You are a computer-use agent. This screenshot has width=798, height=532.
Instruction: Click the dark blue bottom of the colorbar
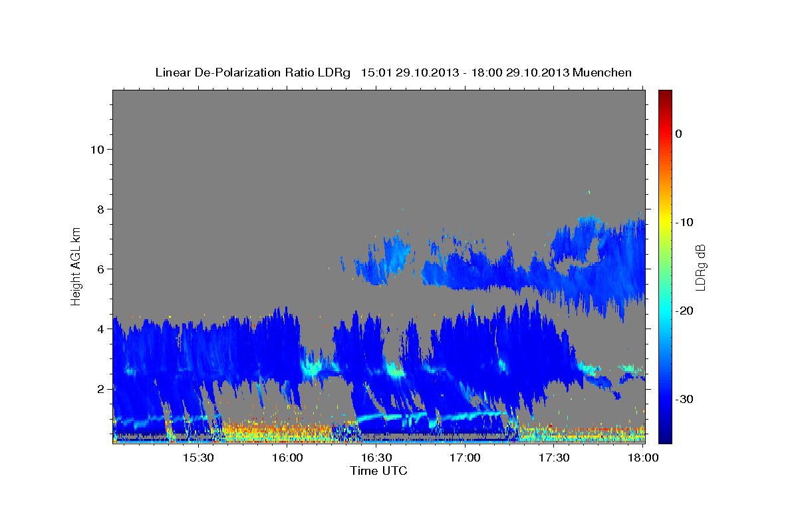pyautogui.click(x=665, y=439)
